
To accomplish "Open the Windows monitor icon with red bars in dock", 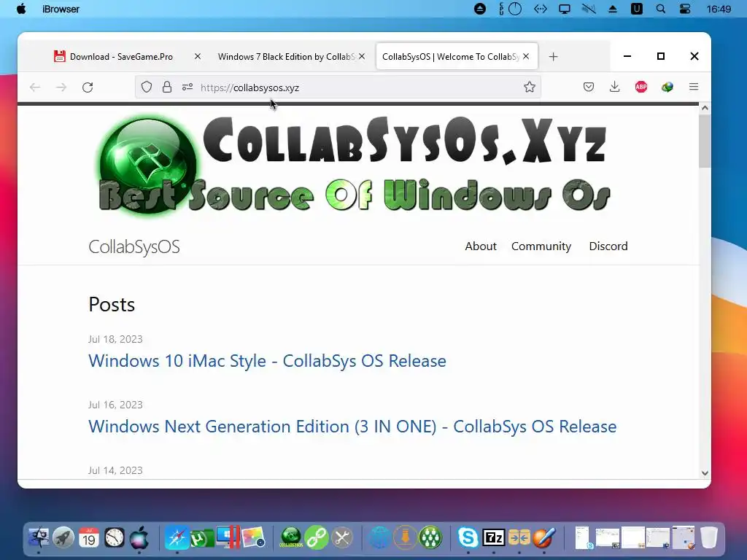I will tap(228, 537).
